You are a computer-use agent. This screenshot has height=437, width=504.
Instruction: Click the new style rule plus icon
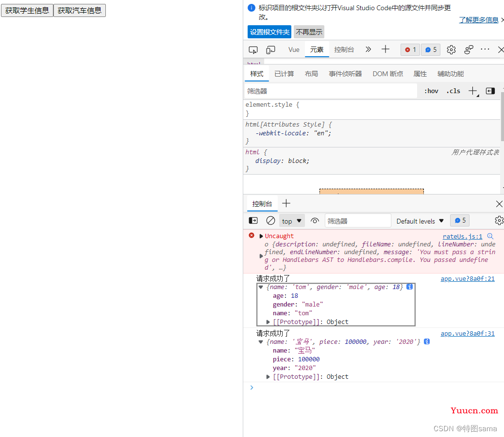pyautogui.click(x=473, y=91)
